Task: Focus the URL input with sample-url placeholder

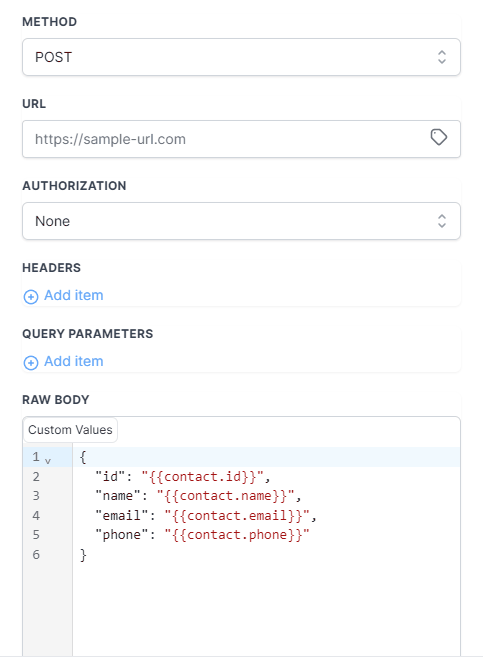Action: [241, 139]
